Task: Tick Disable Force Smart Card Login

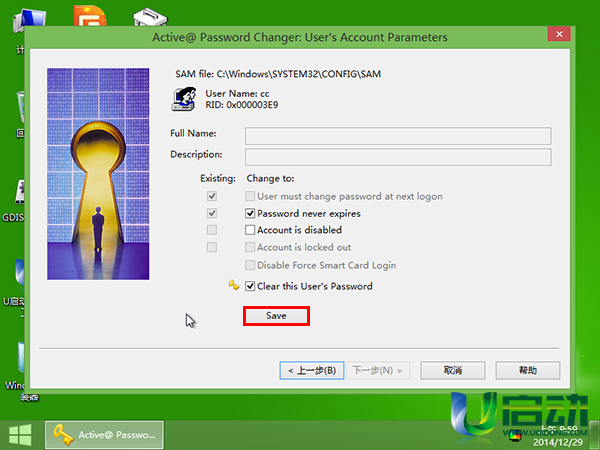Action: (x=250, y=265)
